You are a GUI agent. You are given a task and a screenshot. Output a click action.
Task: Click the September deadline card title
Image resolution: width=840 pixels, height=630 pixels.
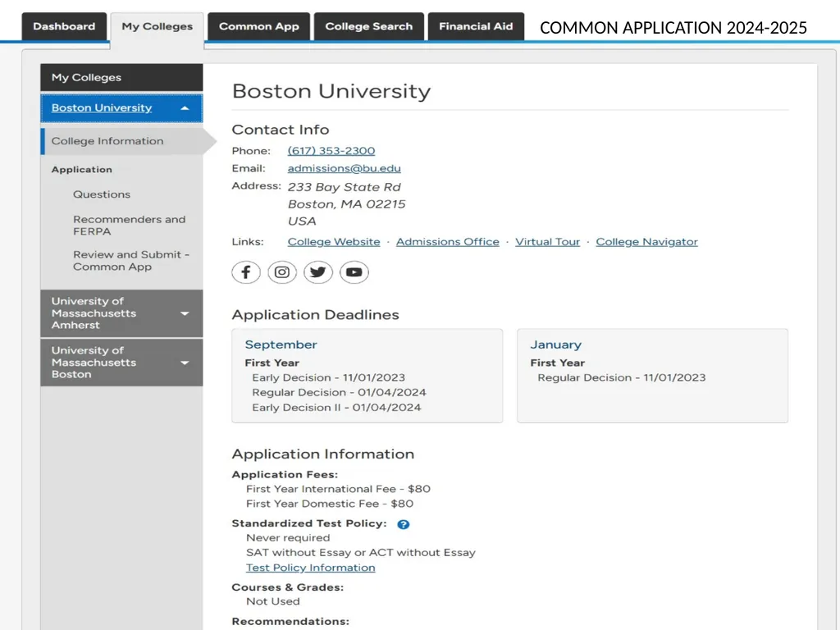tap(281, 345)
